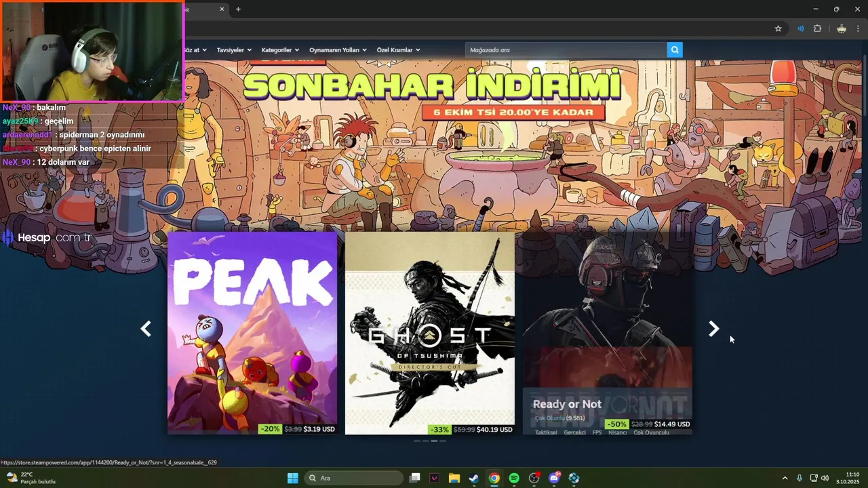Open volume control in system tray
This screenshot has height=488, width=868.
click(x=825, y=478)
